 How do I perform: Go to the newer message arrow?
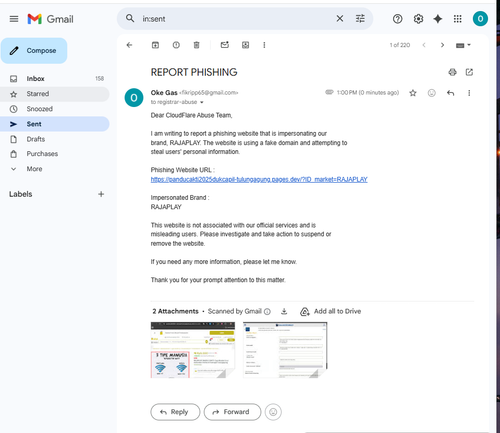click(x=424, y=45)
